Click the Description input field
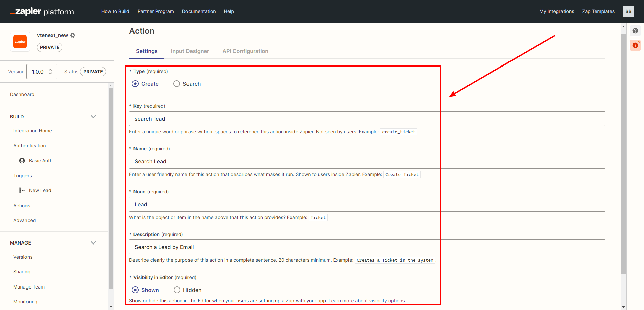Image resolution: width=644 pixels, height=310 pixels. 367,247
